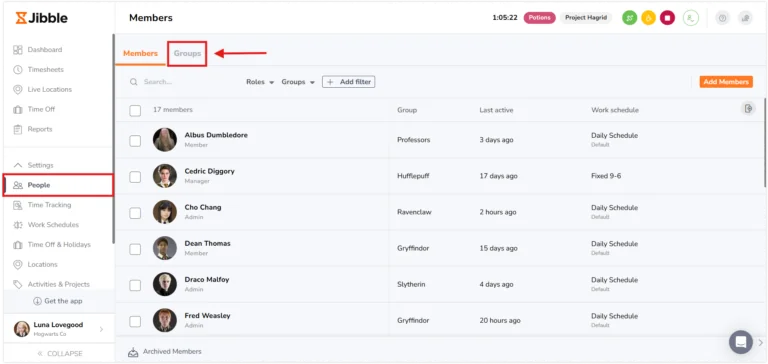Tick the Cho Chang row checkbox
The width and height of the screenshot is (768, 364).
pyautogui.click(x=135, y=213)
